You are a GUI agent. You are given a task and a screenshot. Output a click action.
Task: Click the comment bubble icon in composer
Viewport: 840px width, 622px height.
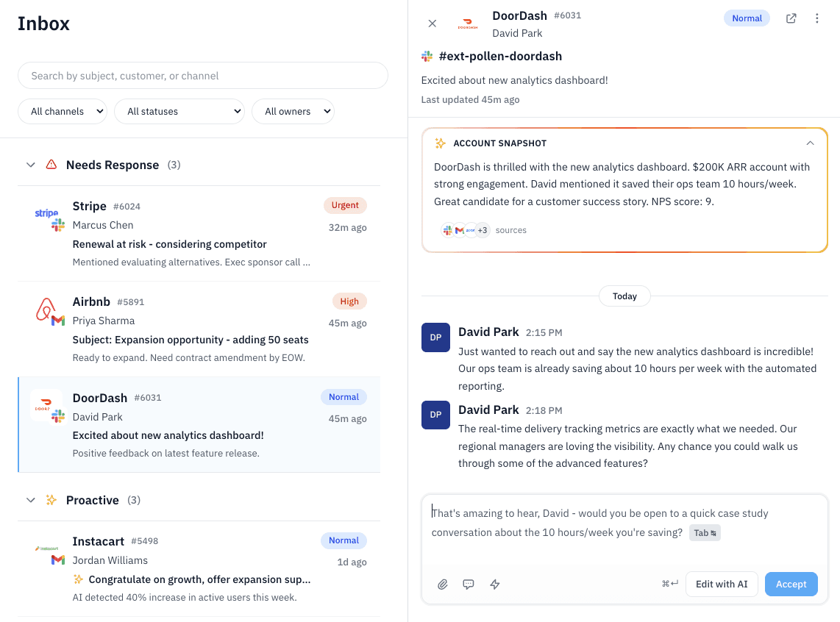point(469,584)
